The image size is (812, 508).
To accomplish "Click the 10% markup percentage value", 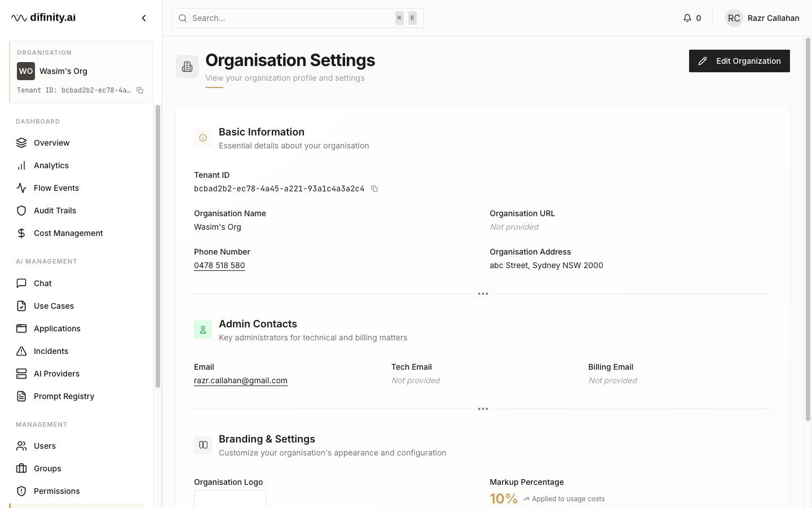I will pyautogui.click(x=504, y=499).
